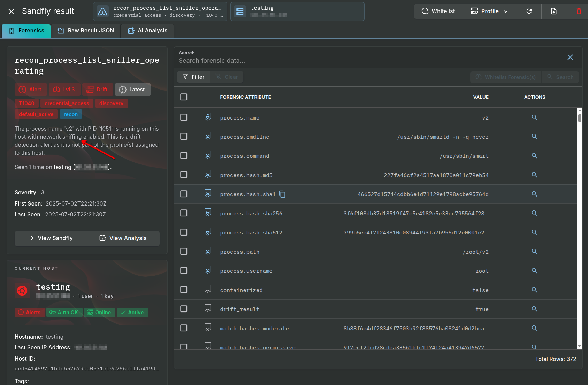Click the Latest status chip
588x385 pixels.
pyautogui.click(x=132, y=90)
